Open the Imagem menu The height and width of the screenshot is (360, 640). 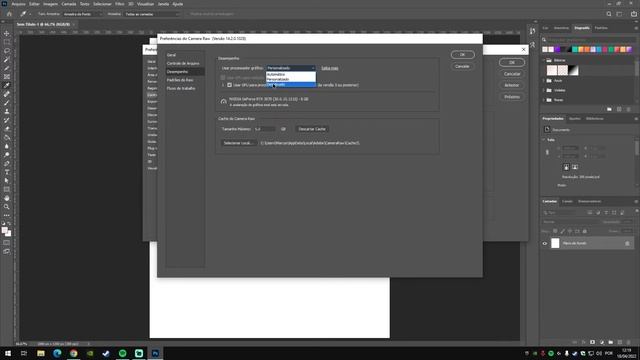51,4
